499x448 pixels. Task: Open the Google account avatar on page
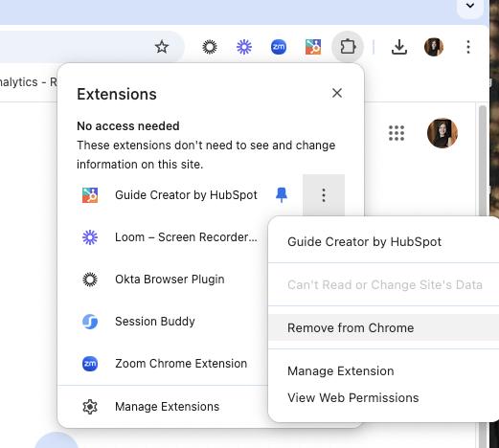(x=442, y=133)
